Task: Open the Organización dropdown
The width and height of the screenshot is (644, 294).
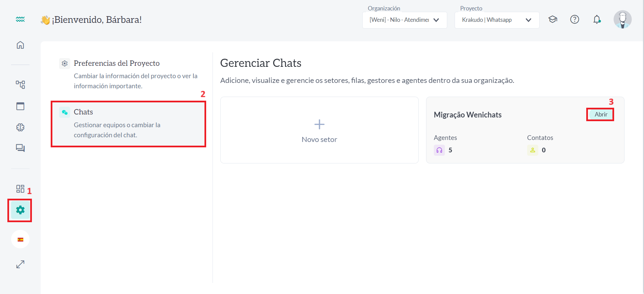Action: tap(405, 20)
